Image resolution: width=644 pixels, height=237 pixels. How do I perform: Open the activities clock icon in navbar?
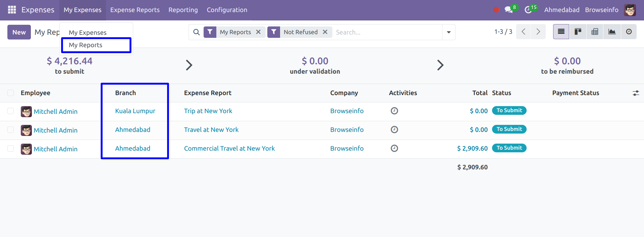(x=528, y=10)
